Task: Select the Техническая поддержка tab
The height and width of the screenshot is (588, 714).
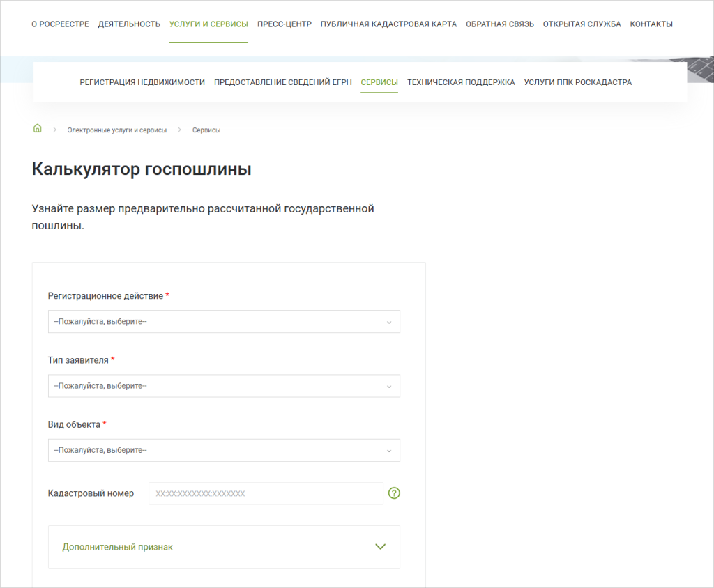Action: tap(461, 82)
